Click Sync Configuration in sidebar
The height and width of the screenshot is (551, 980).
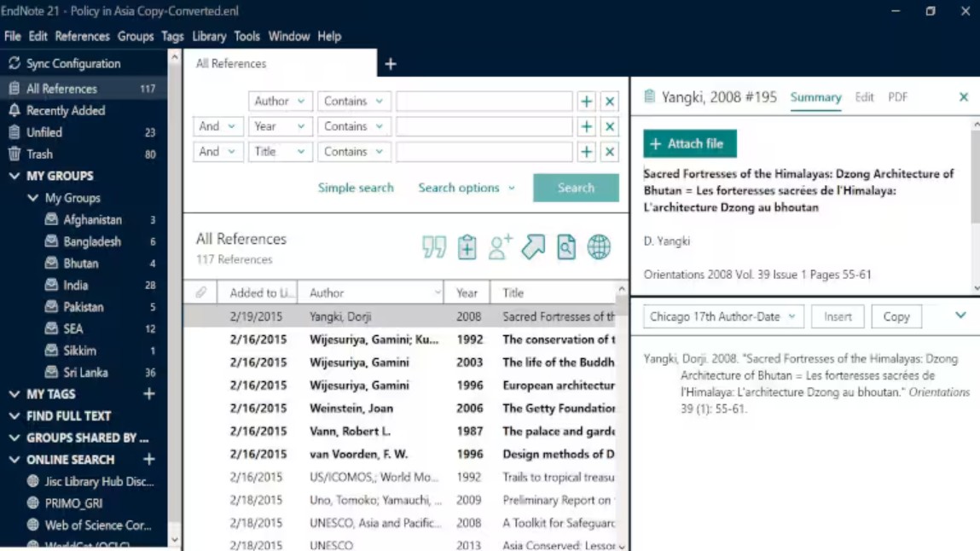[x=72, y=64]
